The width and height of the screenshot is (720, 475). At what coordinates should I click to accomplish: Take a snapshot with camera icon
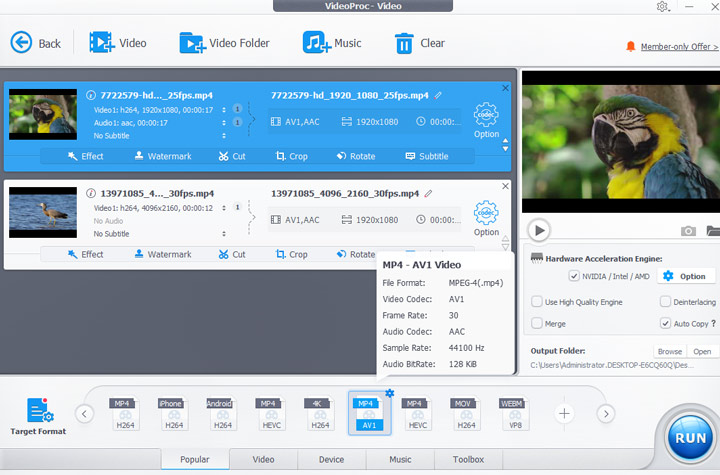(x=688, y=231)
